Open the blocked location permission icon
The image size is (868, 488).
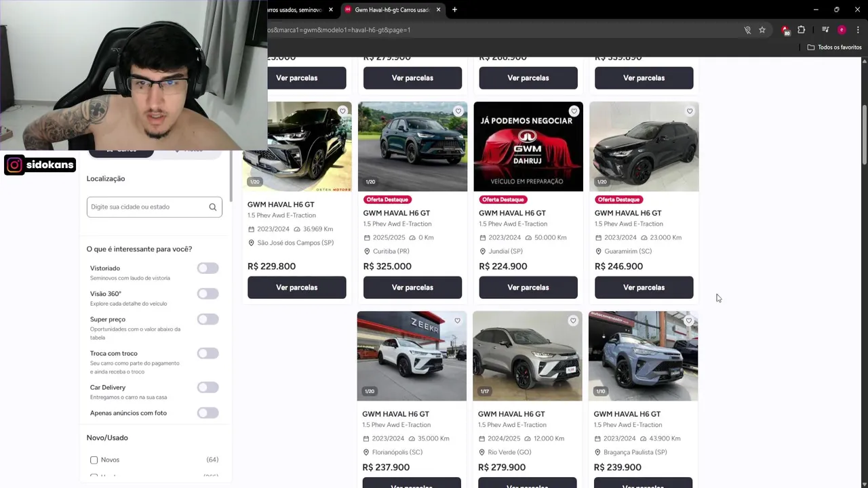pyautogui.click(x=747, y=30)
